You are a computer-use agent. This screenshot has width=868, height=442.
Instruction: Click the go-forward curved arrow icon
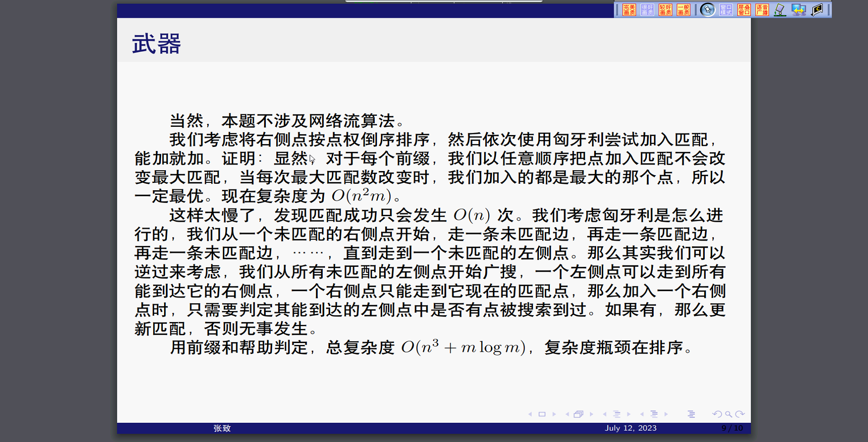click(x=740, y=414)
